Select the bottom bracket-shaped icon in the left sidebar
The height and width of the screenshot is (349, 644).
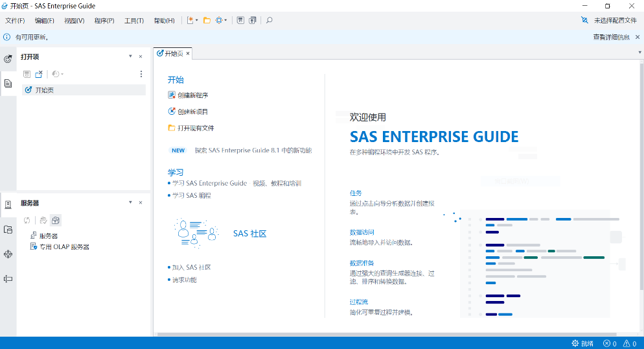(8, 279)
